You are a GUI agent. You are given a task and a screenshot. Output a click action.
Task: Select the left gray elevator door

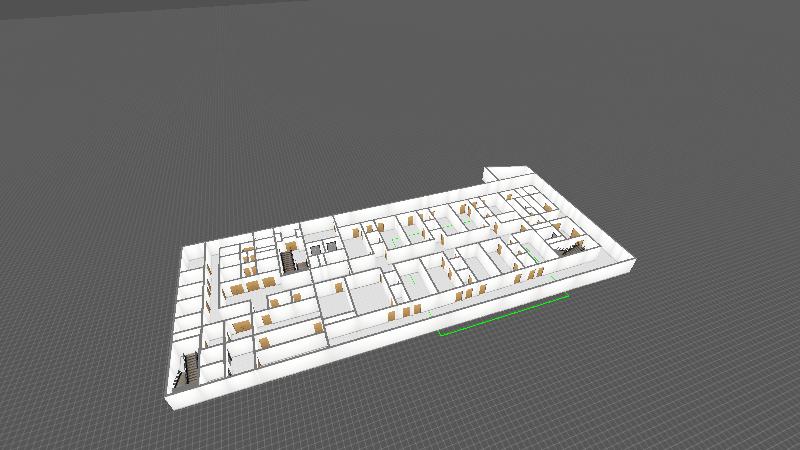[x=316, y=249]
